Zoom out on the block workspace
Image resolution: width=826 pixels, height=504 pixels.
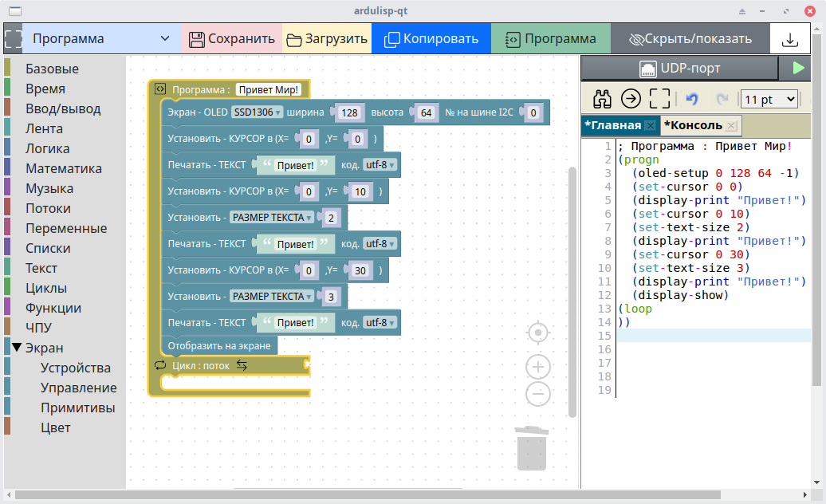click(x=539, y=393)
